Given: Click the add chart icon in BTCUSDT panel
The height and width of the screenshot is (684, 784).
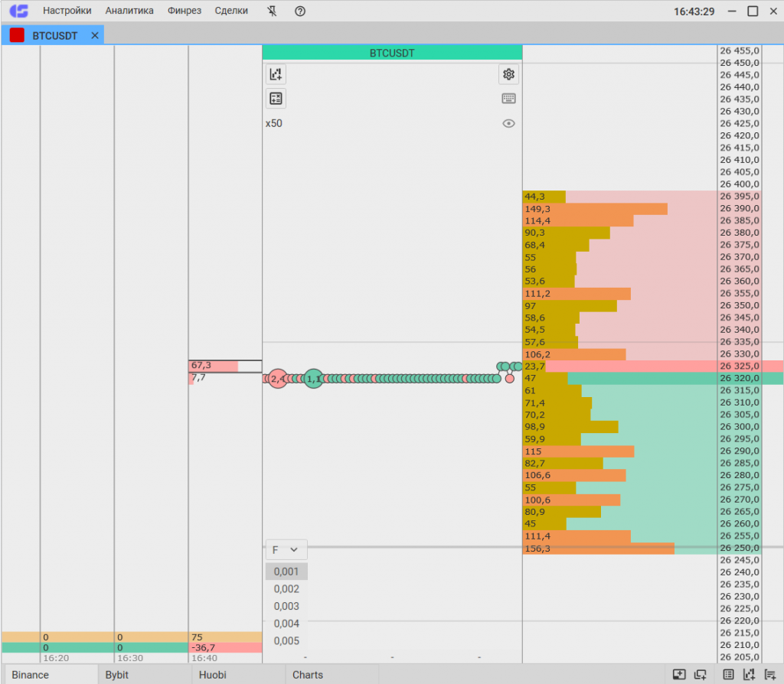Looking at the screenshot, I should (276, 74).
